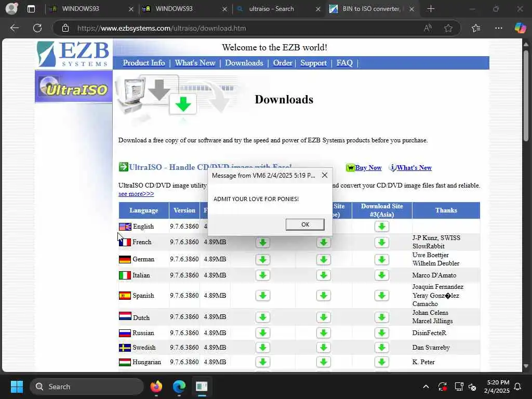Download German version from first download site

coord(262,260)
